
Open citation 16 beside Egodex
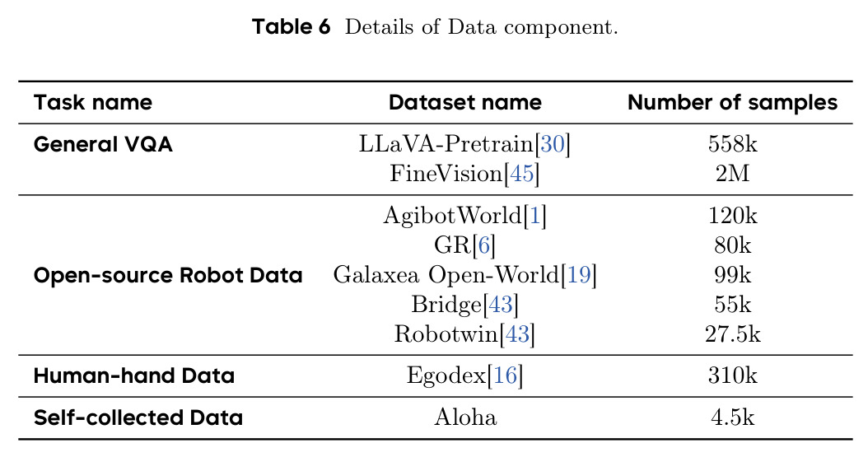tap(505, 375)
